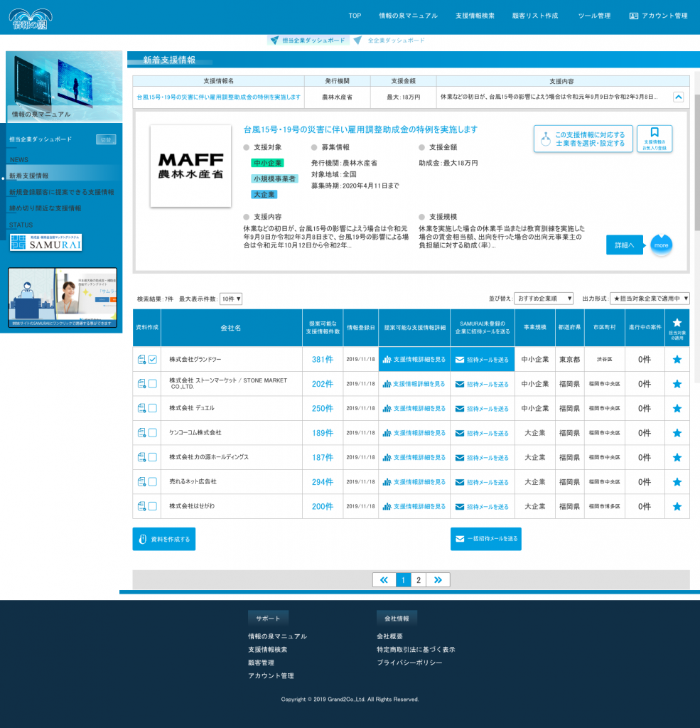Image resolution: width=700 pixels, height=728 pixels.
Task: Uncheck the 株式会社グランドツー checkbox
Action: click(153, 360)
